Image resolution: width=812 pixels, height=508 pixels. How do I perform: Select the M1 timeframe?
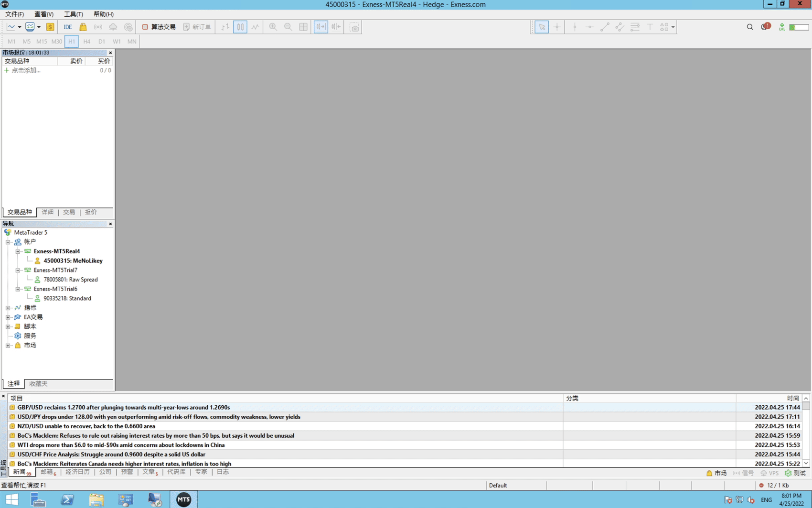pos(11,42)
